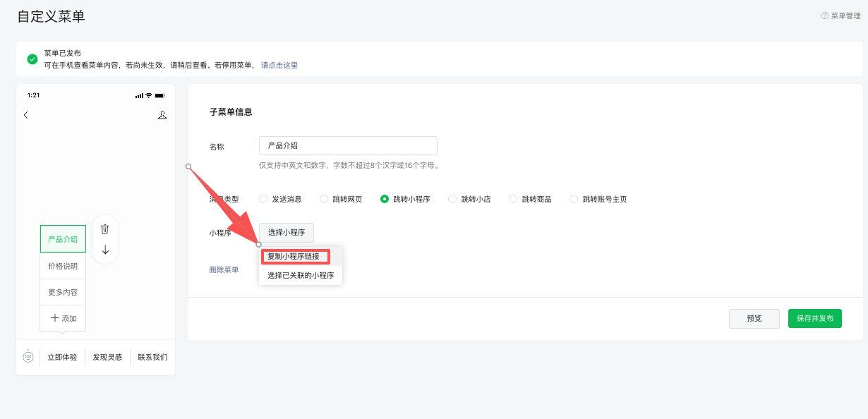Click the green 保存并发布 button
Screen dimensions: 868x419
[x=814, y=318]
